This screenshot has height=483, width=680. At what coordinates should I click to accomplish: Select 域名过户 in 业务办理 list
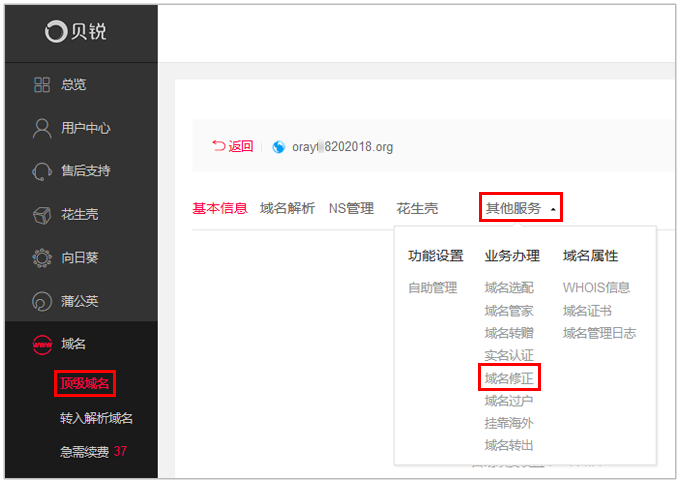tap(509, 400)
